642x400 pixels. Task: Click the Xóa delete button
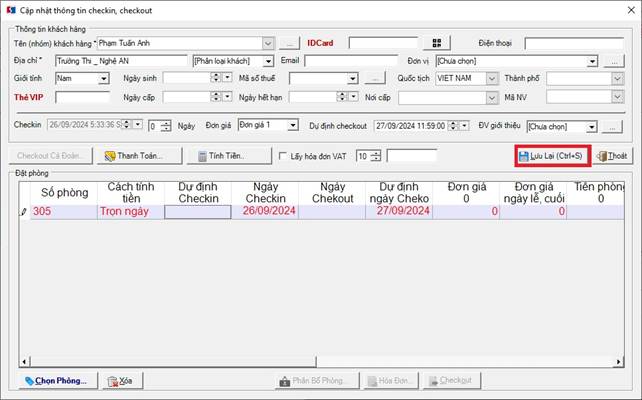point(123,381)
